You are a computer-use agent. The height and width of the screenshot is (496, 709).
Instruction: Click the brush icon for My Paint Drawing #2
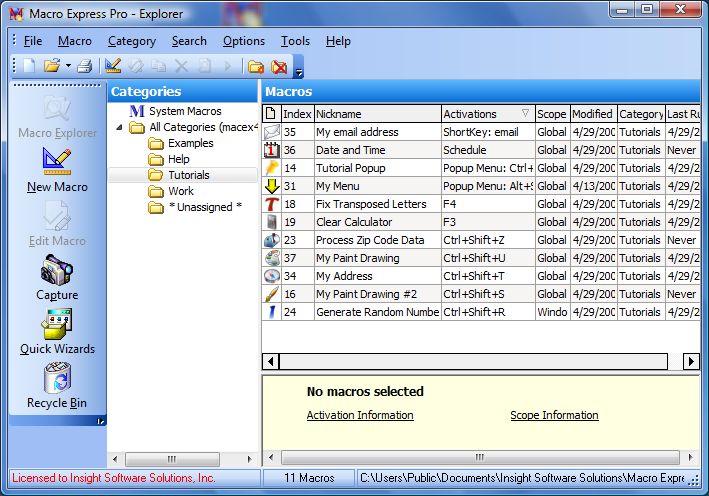click(272, 294)
